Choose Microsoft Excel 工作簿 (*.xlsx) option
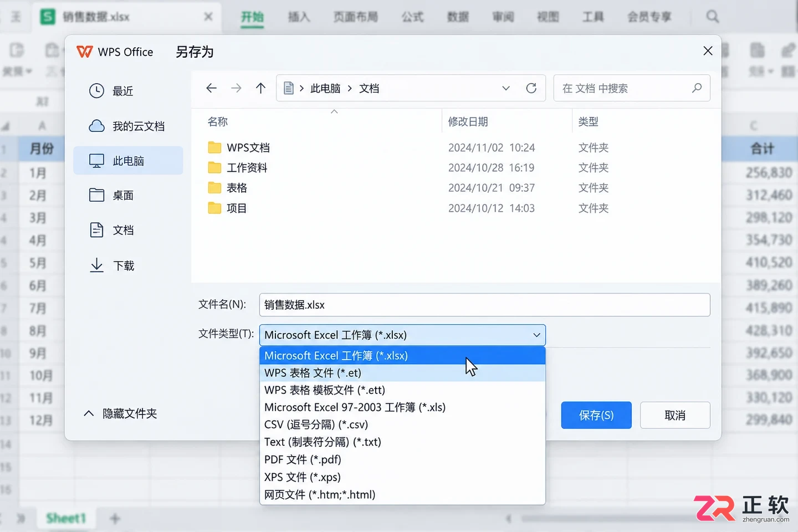The width and height of the screenshot is (798, 532). (402, 356)
